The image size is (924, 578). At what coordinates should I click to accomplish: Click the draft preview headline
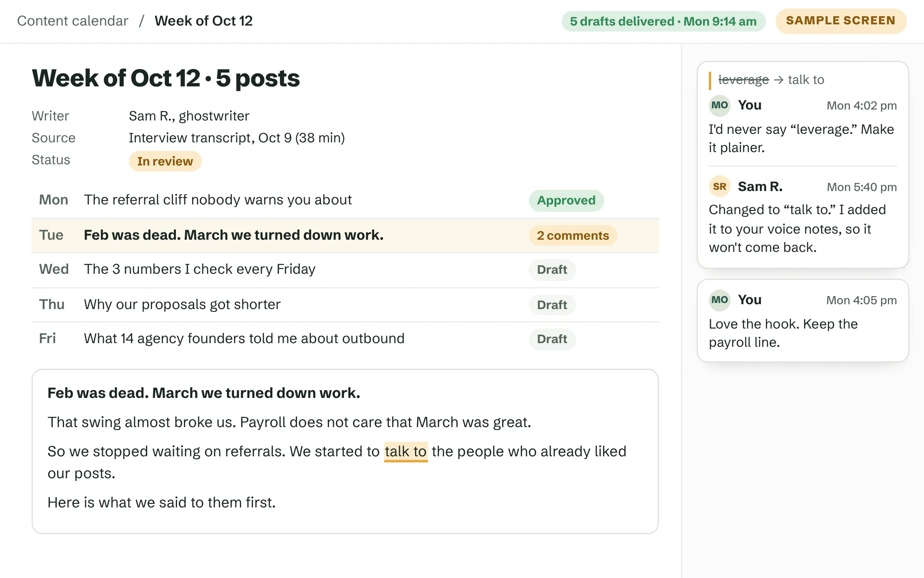204,393
